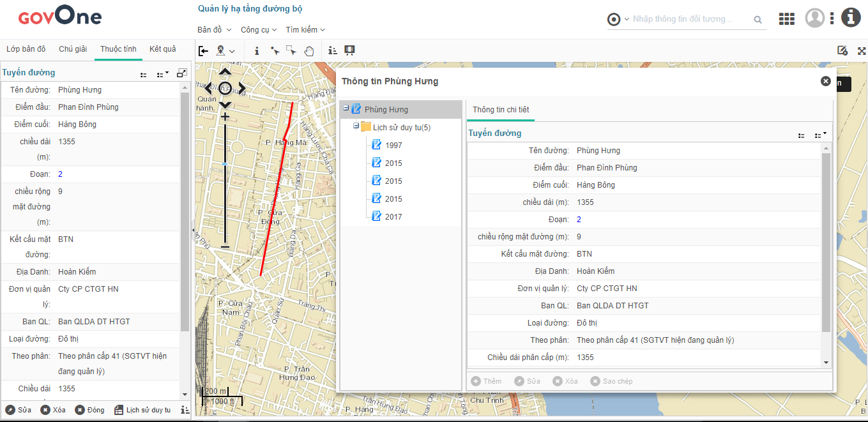Activate the info identify tool

click(257, 51)
